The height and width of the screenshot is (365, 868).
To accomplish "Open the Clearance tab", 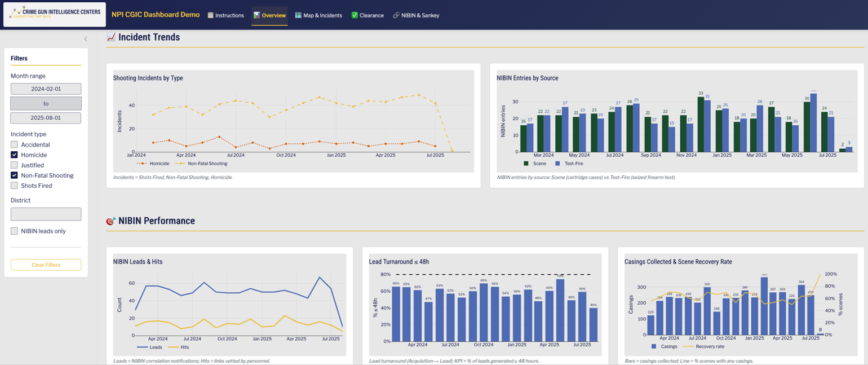I will tap(367, 15).
